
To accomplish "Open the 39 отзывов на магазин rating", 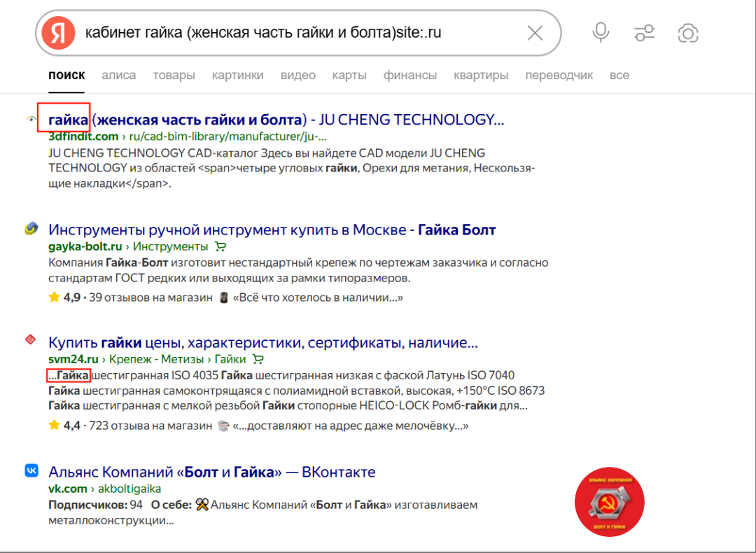I will click(150, 297).
